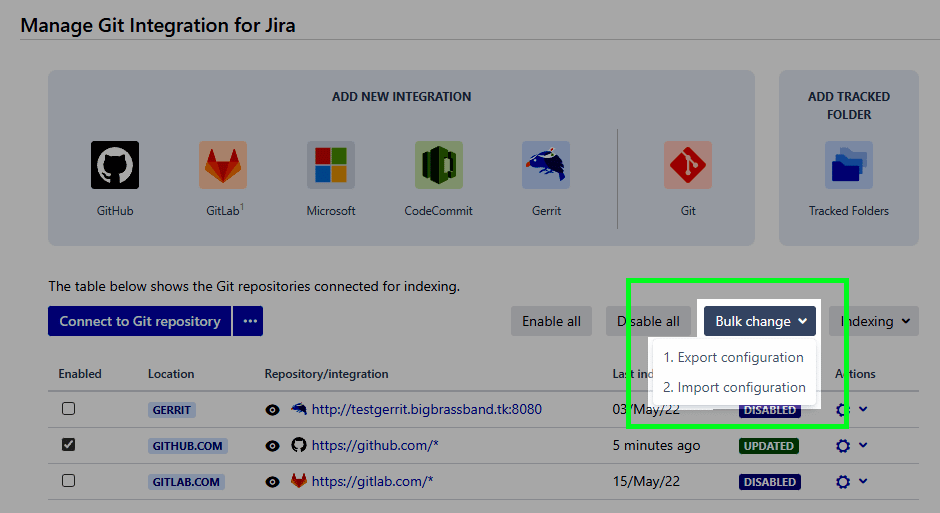Image resolution: width=940 pixels, height=513 pixels.
Task: Add a new Microsoft integration
Action: [x=331, y=165]
